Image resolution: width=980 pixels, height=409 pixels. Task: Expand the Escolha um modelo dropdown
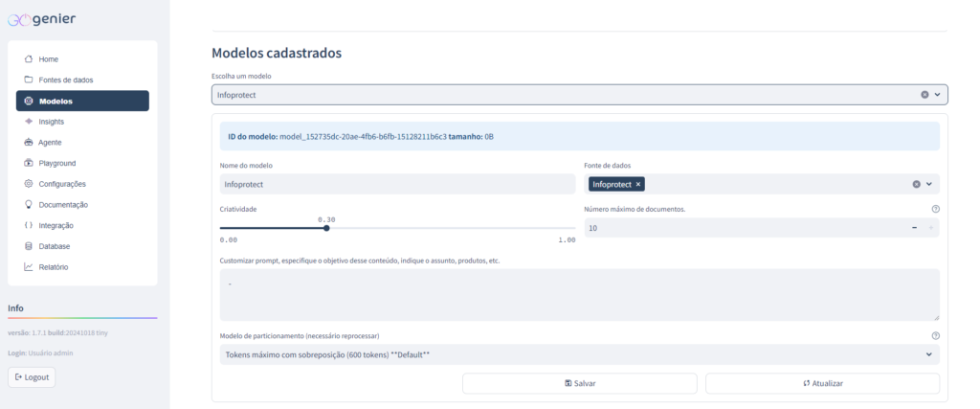[x=937, y=95]
